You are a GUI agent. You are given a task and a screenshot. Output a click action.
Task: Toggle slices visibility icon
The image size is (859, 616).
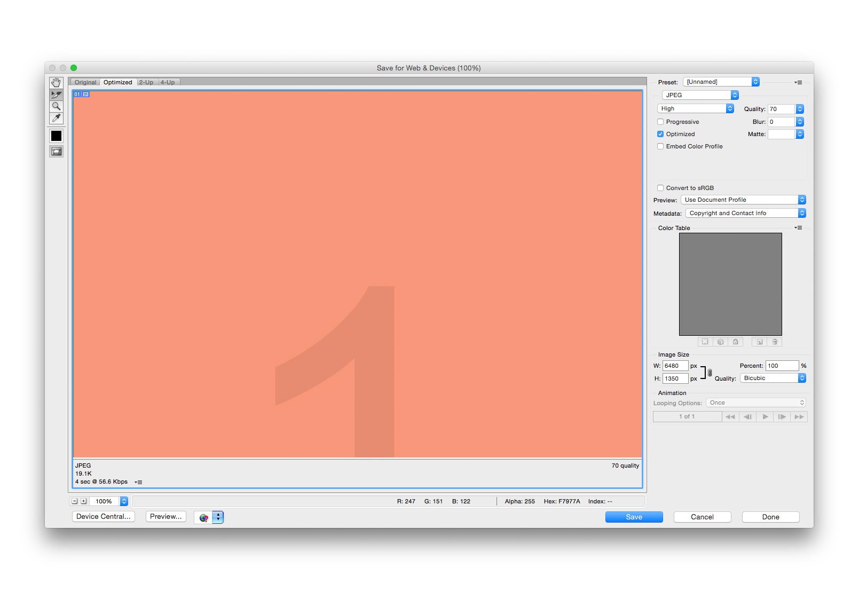[x=56, y=152]
